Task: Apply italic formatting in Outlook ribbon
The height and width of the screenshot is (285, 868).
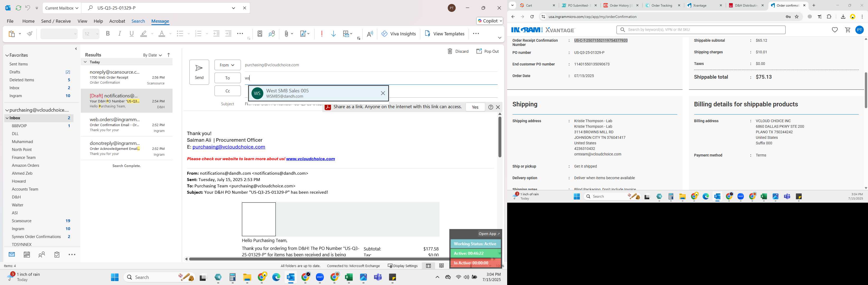Action: [x=120, y=34]
